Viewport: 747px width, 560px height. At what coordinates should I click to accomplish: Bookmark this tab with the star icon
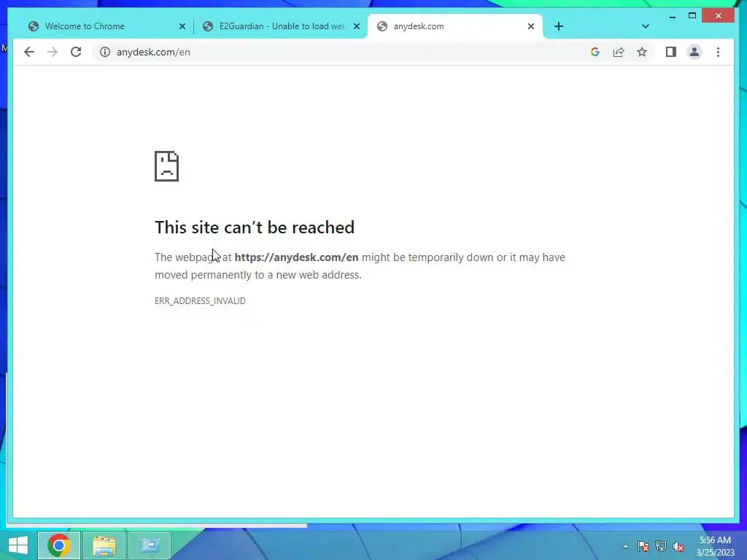coord(642,52)
